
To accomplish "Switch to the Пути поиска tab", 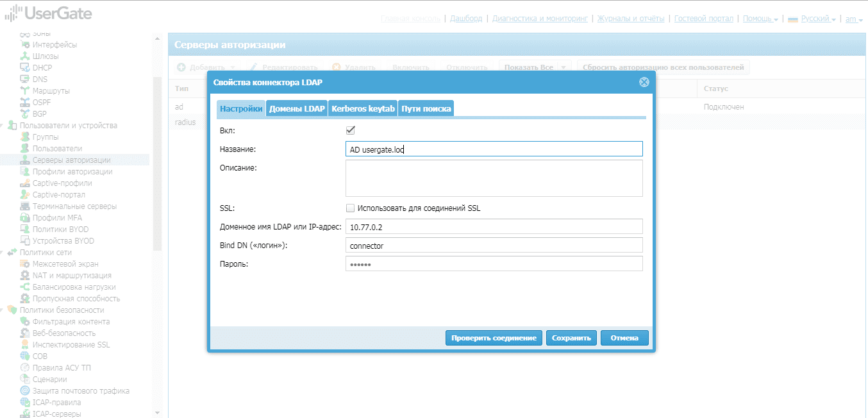I will pos(426,109).
